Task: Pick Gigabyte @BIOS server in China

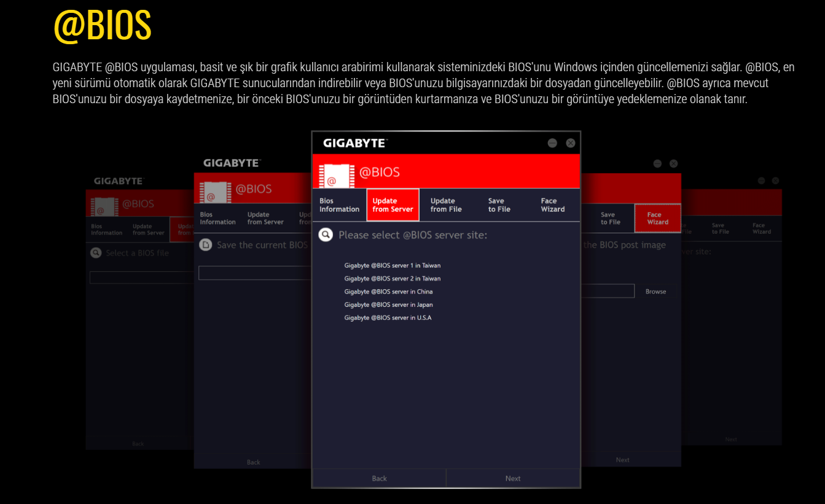Action: tap(388, 292)
